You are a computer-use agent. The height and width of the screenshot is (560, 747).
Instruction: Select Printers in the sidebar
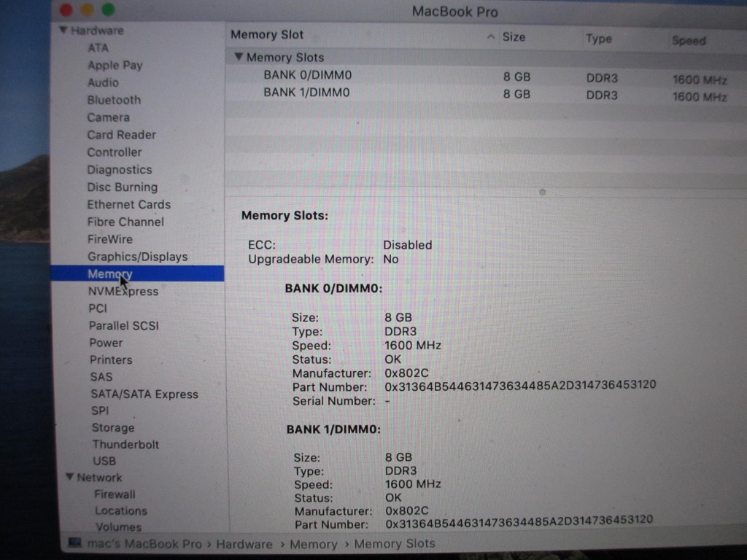pyautogui.click(x=111, y=360)
